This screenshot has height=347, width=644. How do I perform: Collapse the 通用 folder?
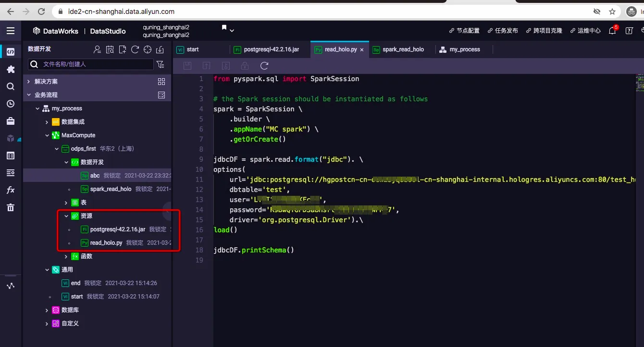tap(47, 270)
